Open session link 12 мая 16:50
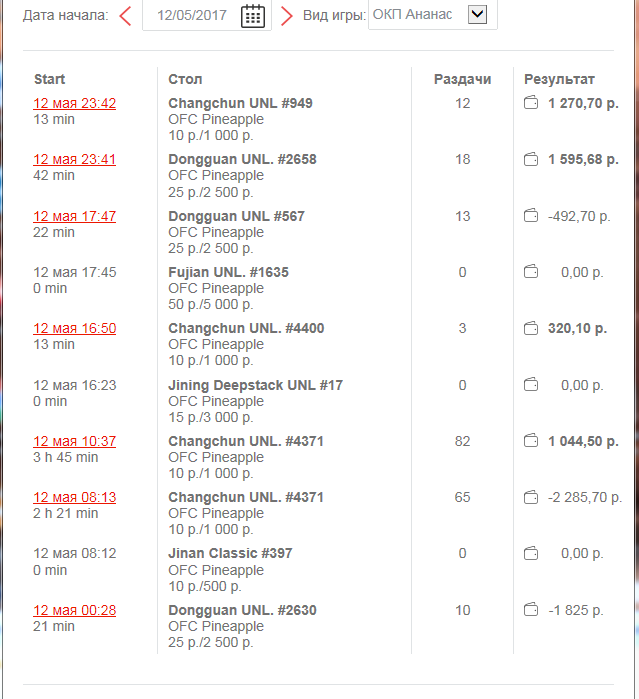639x699 pixels. point(74,329)
